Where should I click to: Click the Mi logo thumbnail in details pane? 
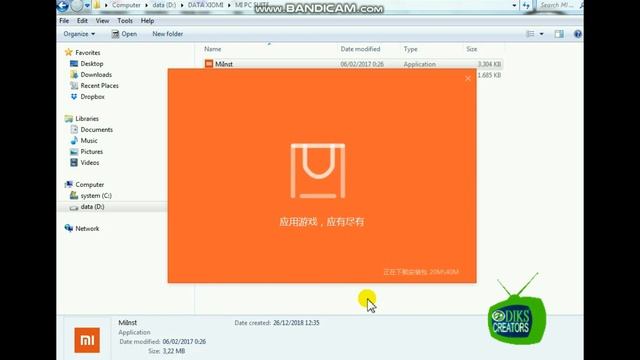[87, 340]
